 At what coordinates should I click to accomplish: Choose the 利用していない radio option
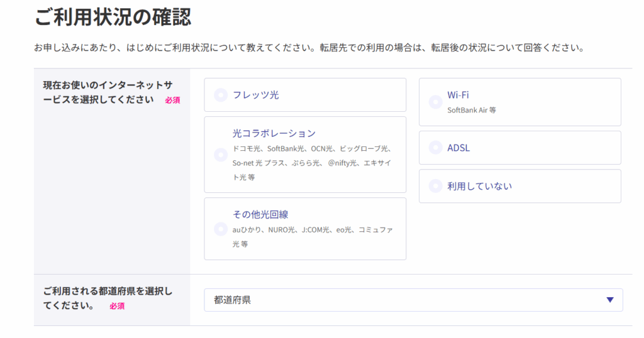point(435,186)
